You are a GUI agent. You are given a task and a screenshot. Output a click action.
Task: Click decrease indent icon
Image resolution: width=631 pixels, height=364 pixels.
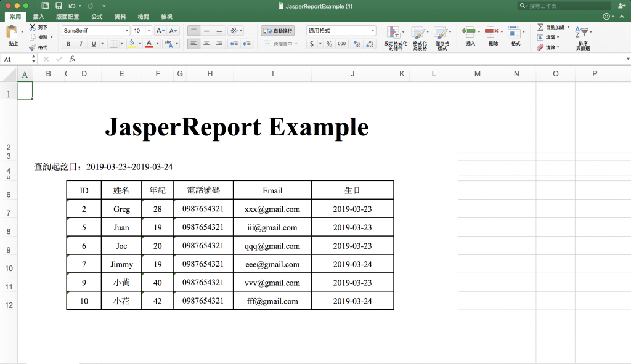coord(234,44)
